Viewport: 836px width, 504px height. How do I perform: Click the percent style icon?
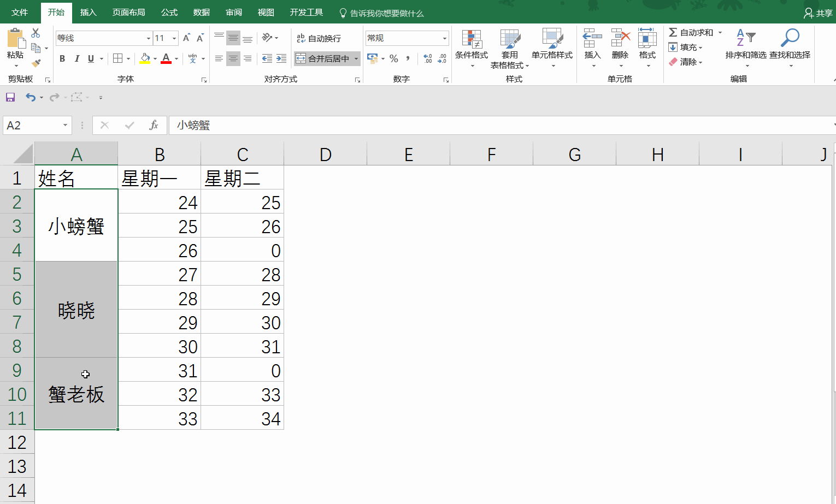(x=393, y=58)
